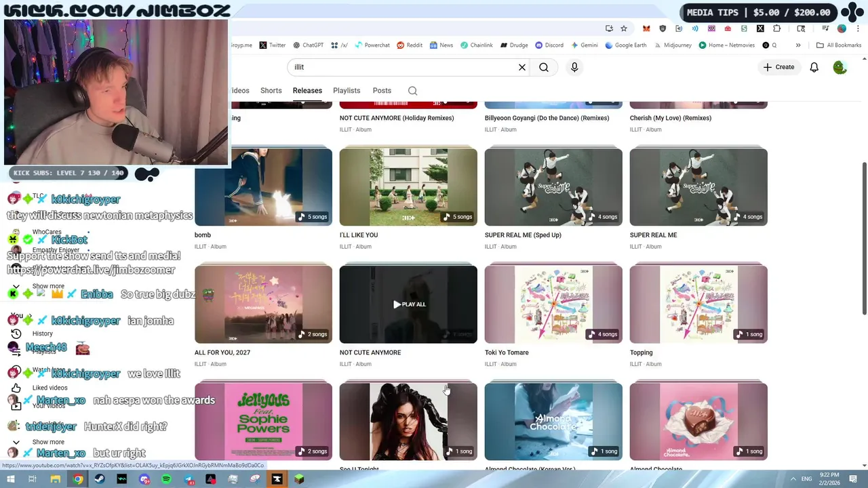Switch to the Playlists tab
The height and width of the screenshot is (488, 868).
[347, 91]
